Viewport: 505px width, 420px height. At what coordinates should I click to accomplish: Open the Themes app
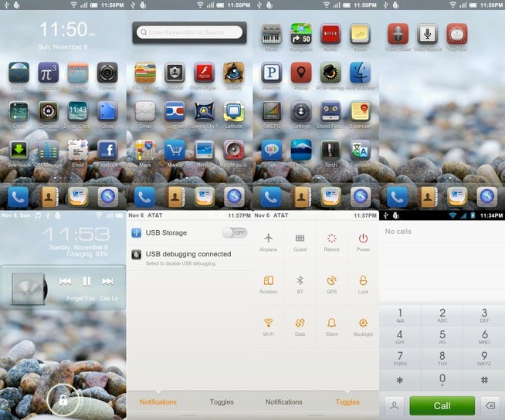click(x=301, y=150)
